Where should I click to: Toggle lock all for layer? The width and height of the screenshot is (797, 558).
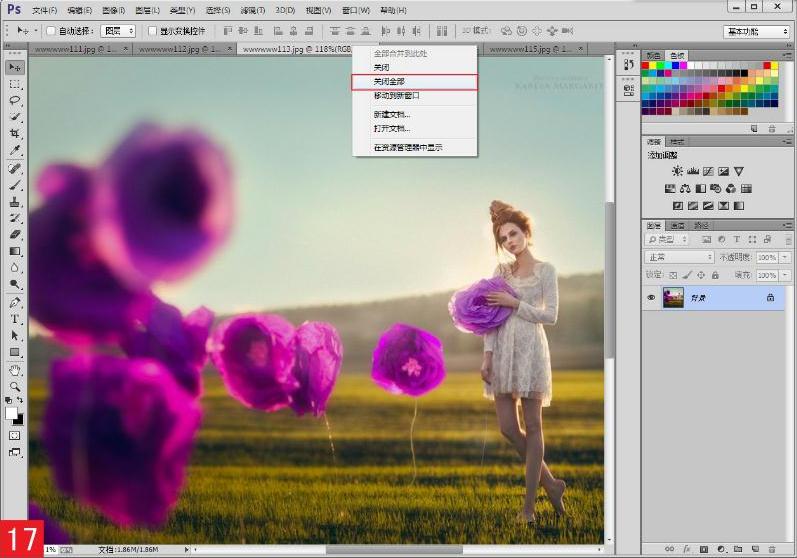[715, 275]
